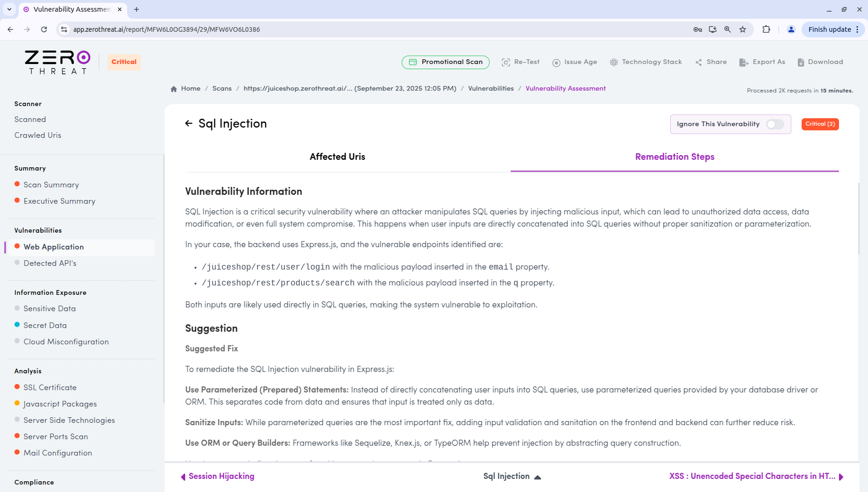The height and width of the screenshot is (492, 868).
Task: Open Issue Age from the top toolbar
Action: (556, 62)
